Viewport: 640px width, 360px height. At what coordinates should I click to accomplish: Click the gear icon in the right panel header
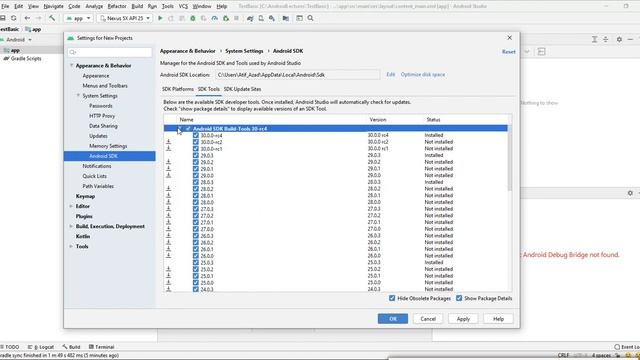tap(619, 39)
